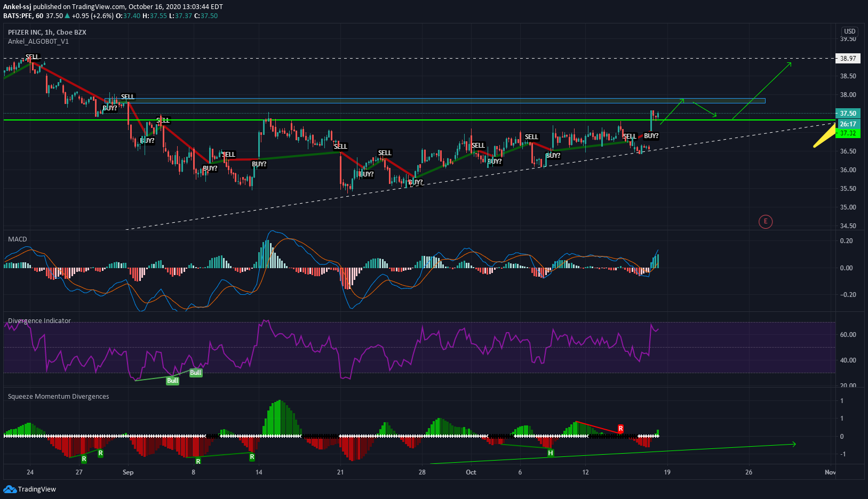Click the 38.50 price axis value
The height and width of the screenshot is (499, 868).
tap(848, 76)
